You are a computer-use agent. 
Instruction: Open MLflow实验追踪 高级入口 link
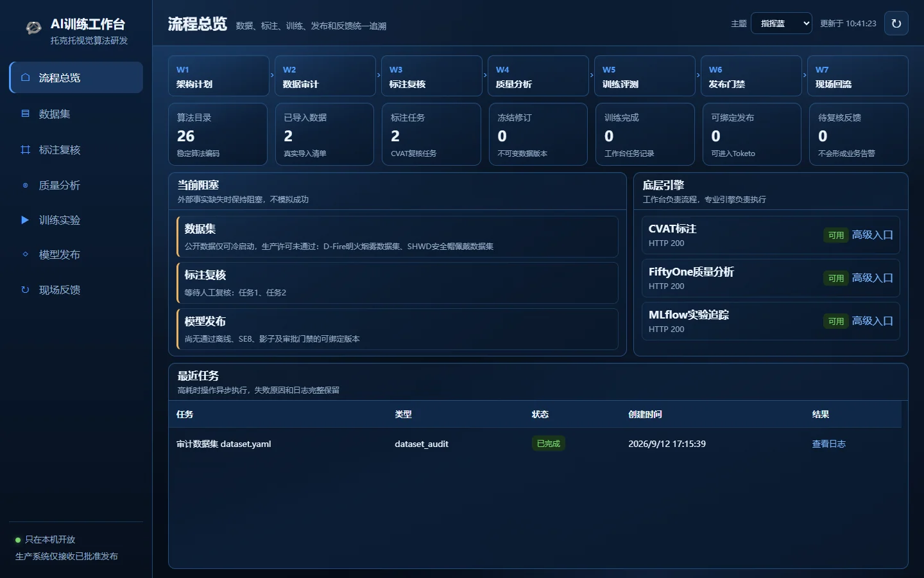872,321
